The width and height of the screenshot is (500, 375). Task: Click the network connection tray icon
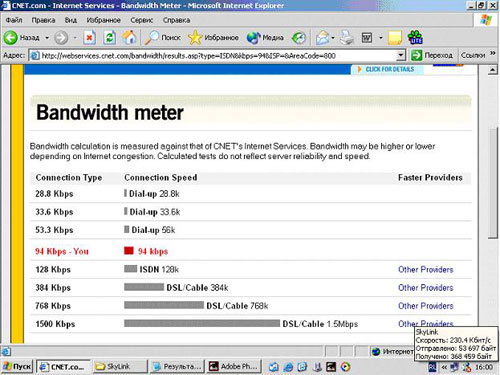[454, 367]
